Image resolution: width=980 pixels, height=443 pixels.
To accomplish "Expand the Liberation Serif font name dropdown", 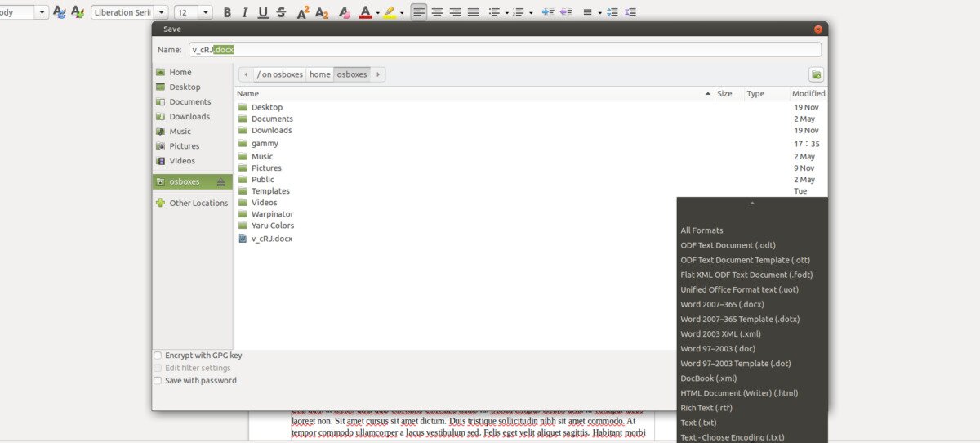I will coord(161,12).
